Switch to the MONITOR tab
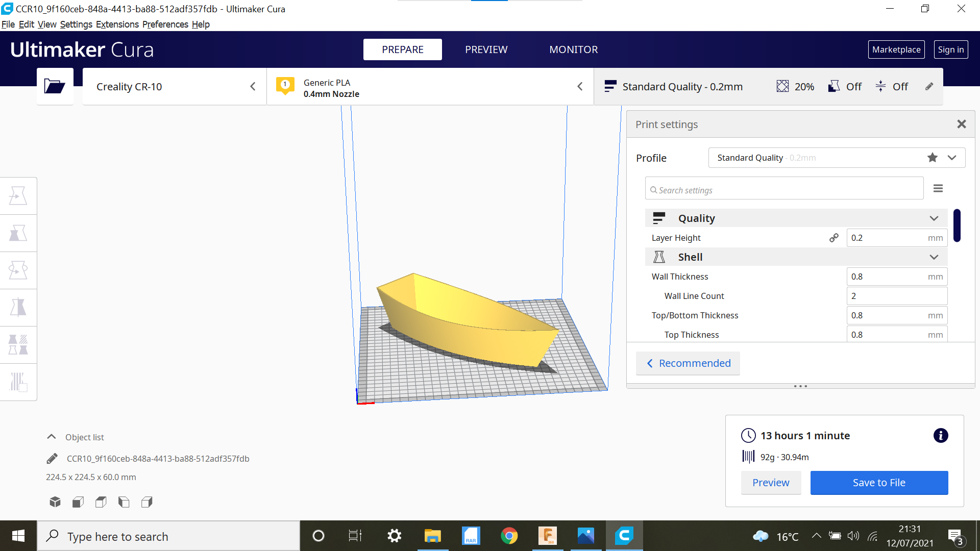The height and width of the screenshot is (551, 980). [572, 49]
